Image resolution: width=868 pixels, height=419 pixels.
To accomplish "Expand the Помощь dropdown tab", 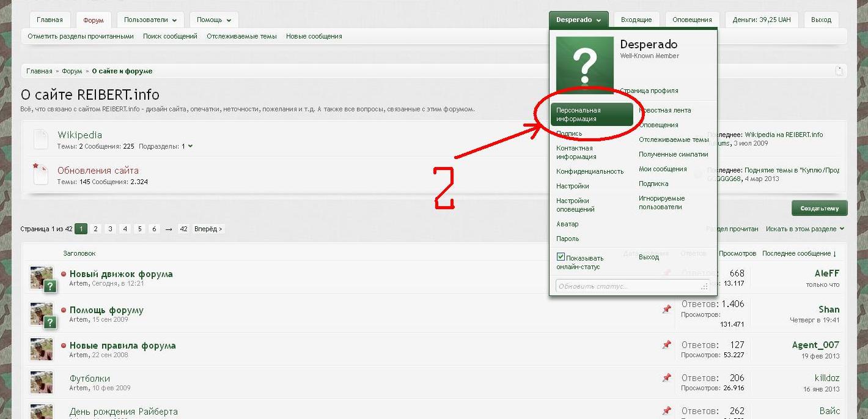I will tap(214, 20).
